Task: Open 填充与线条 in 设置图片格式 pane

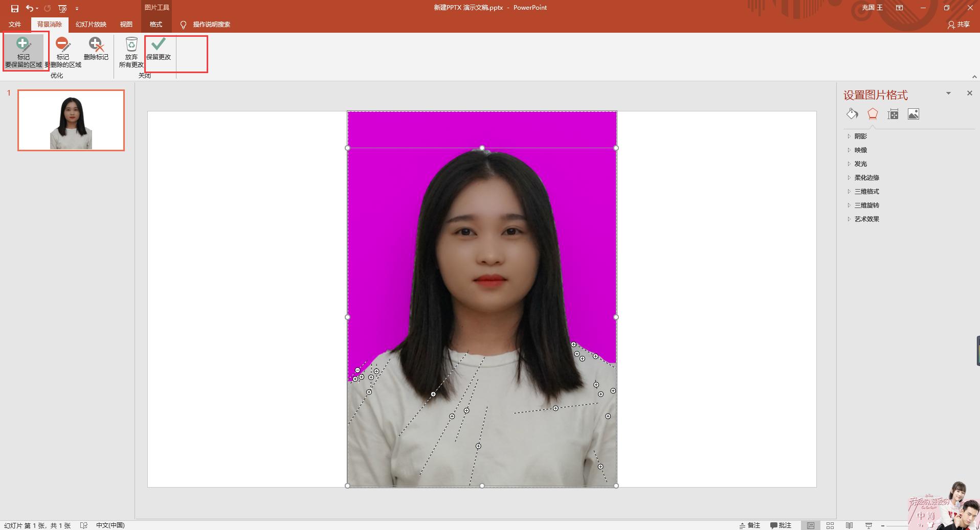Action: coord(852,114)
